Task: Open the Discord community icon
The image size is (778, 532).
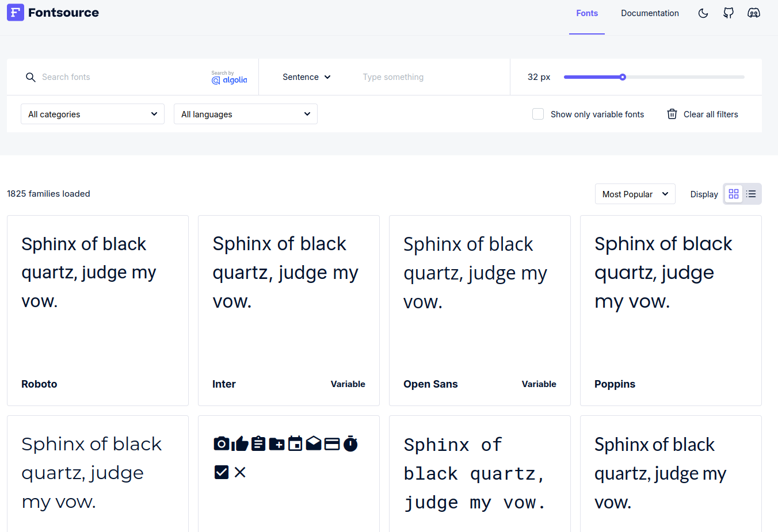Action: 754,13
